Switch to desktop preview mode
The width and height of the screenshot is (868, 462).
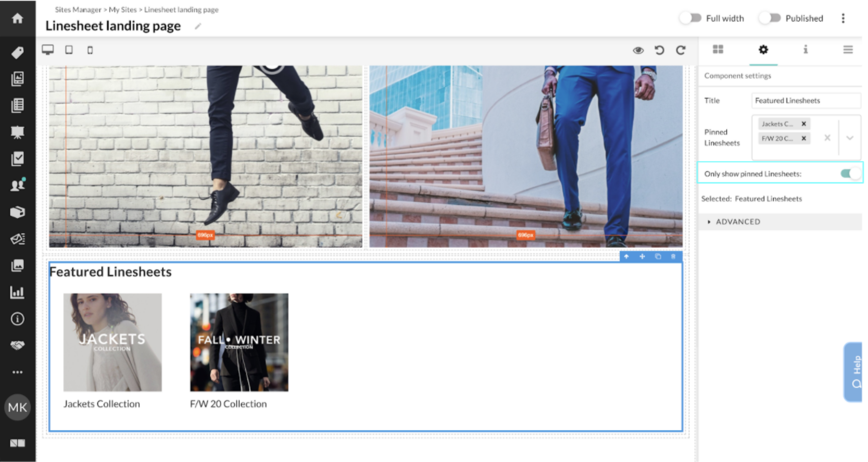coord(48,50)
